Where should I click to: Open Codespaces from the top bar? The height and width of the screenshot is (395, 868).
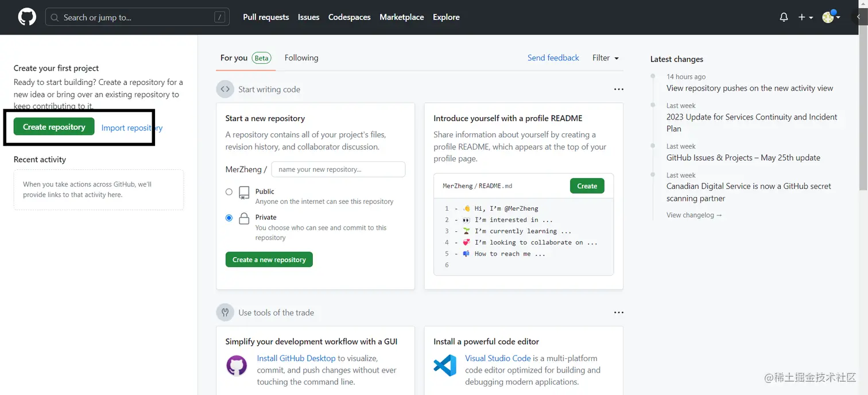pyautogui.click(x=349, y=17)
